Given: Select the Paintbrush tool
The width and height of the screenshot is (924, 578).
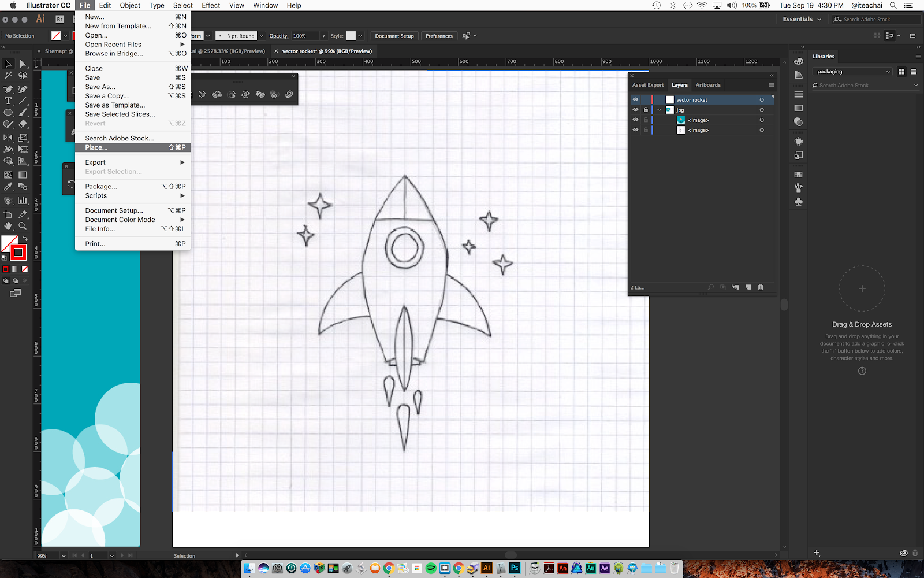Looking at the screenshot, I should click(x=23, y=113).
